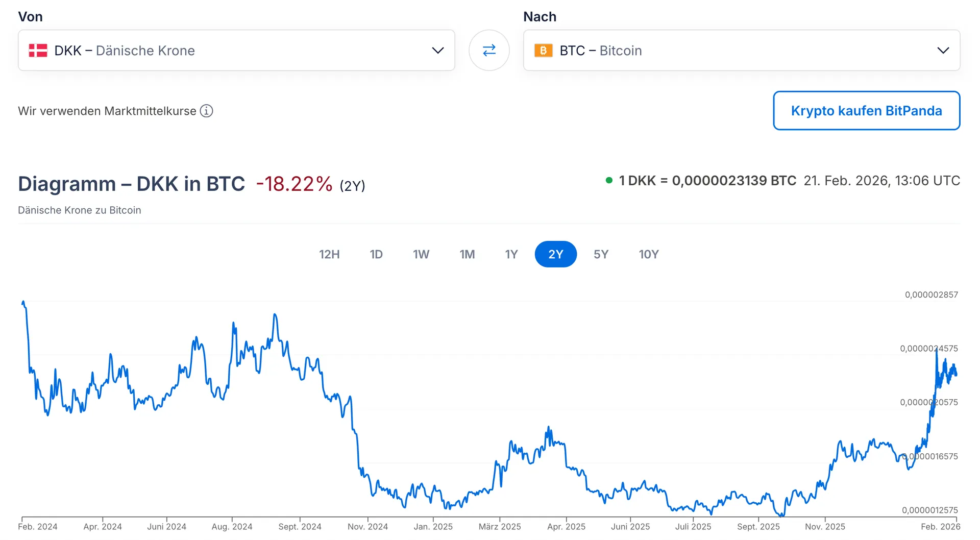Viewport: 980px width, 540px height.
Task: Switch chart to 1M range
Action: click(x=467, y=254)
